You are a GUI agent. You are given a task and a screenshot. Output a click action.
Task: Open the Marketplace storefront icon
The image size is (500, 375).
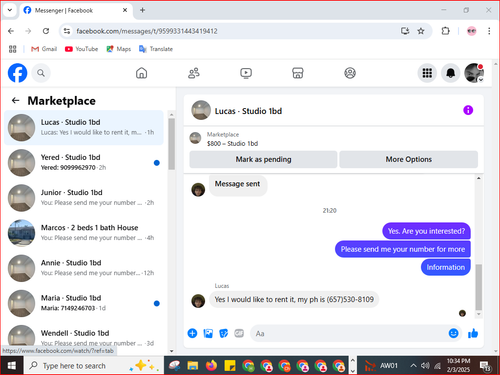(x=298, y=73)
